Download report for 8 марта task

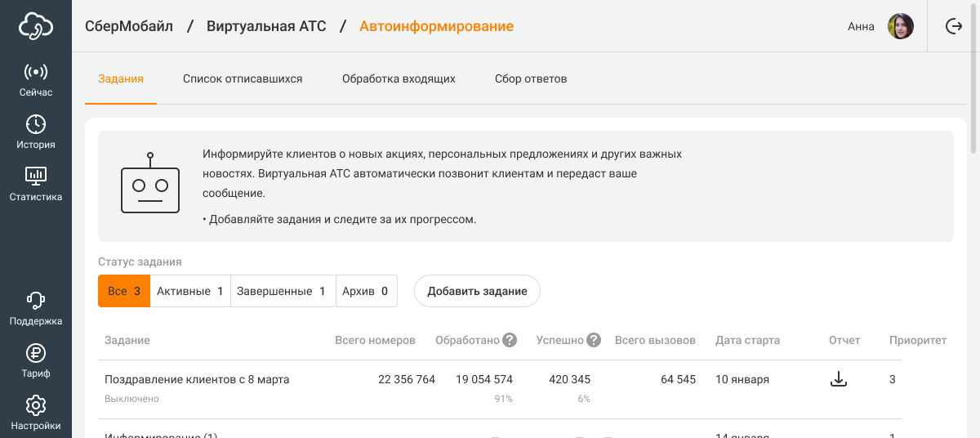838,379
